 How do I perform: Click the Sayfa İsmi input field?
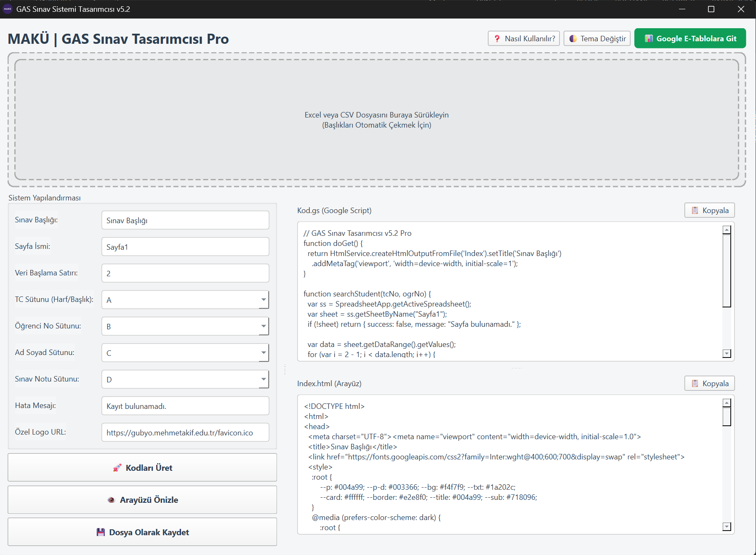(x=185, y=247)
